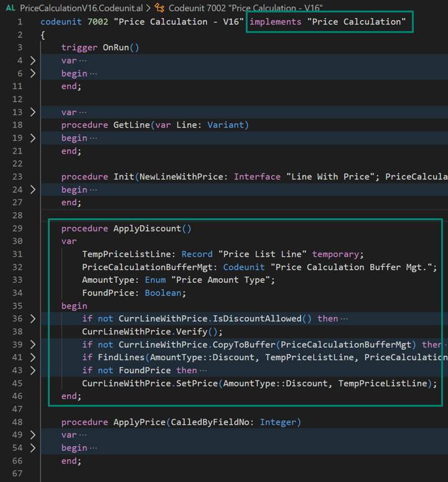Click line number 1 in gutter
Screen dimensions: 448x482
click(x=20, y=22)
